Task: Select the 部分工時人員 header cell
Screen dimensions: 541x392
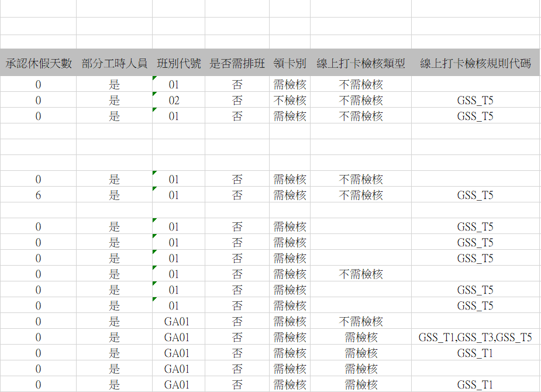Action: point(114,63)
